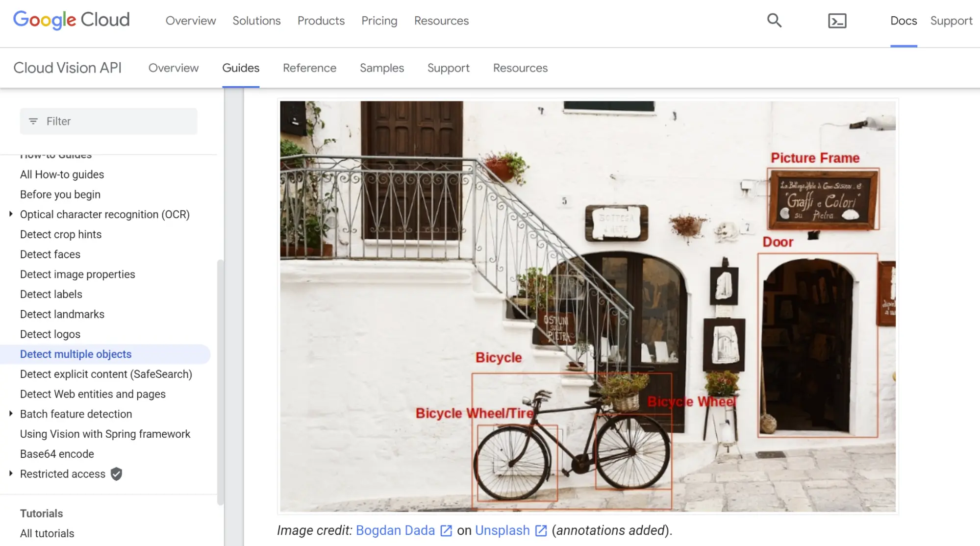This screenshot has height=546, width=980.
Task: Click the sidebar vertical scrollbar
Action: (x=220, y=382)
